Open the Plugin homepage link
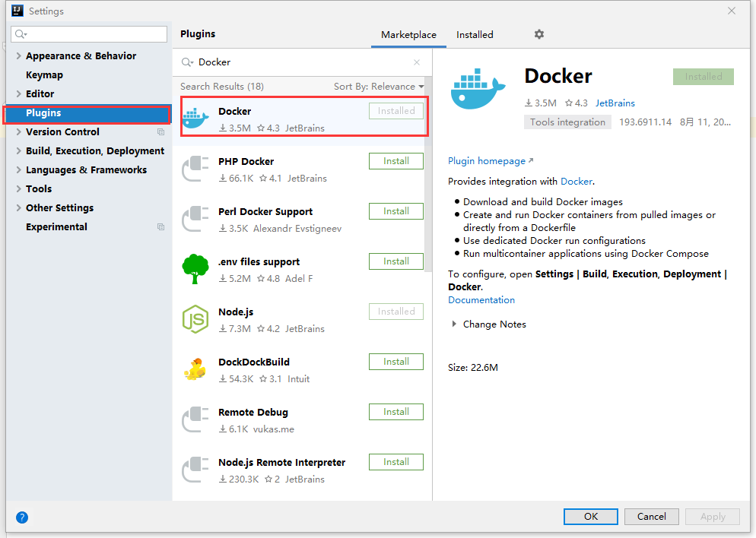Viewport: 756px width, 538px height. [487, 160]
